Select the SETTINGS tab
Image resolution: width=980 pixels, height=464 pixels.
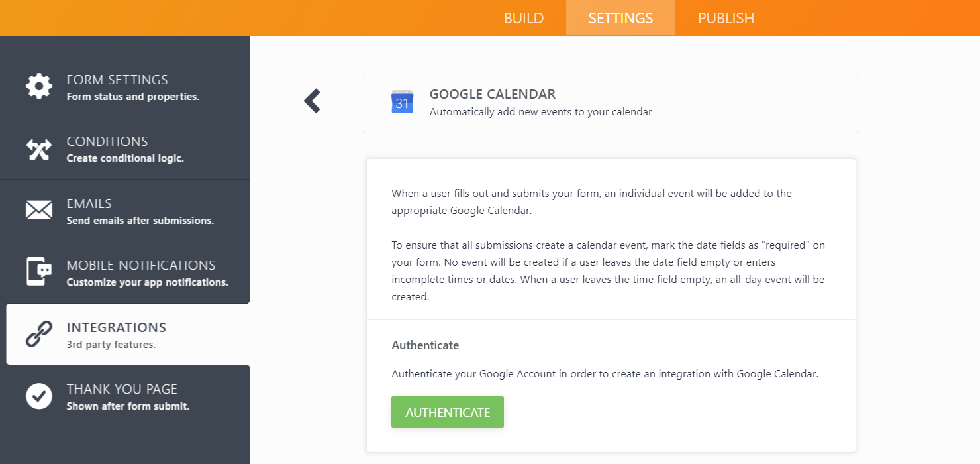pos(620,18)
